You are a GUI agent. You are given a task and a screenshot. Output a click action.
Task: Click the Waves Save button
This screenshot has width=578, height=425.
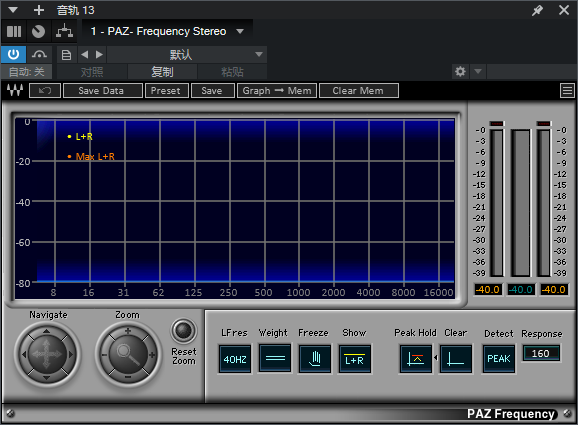click(x=213, y=91)
